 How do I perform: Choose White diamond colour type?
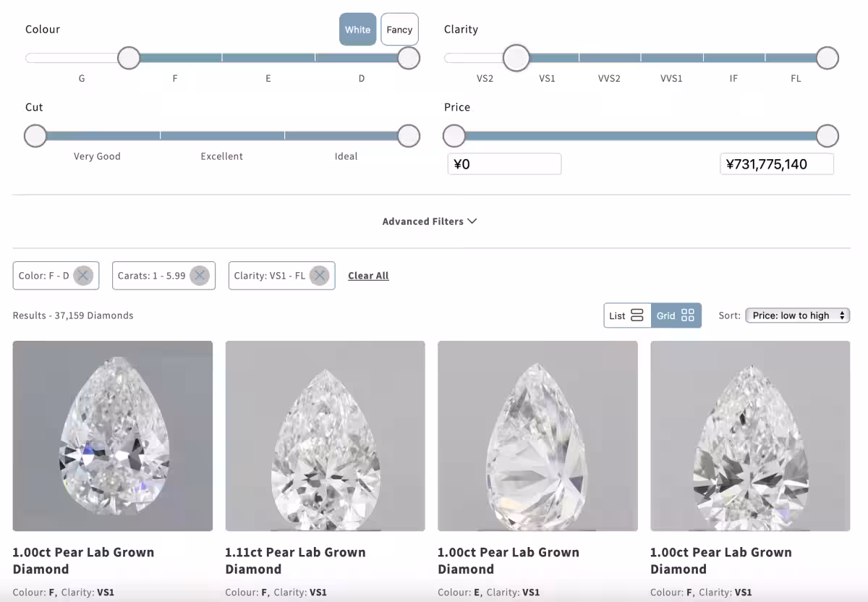(357, 30)
